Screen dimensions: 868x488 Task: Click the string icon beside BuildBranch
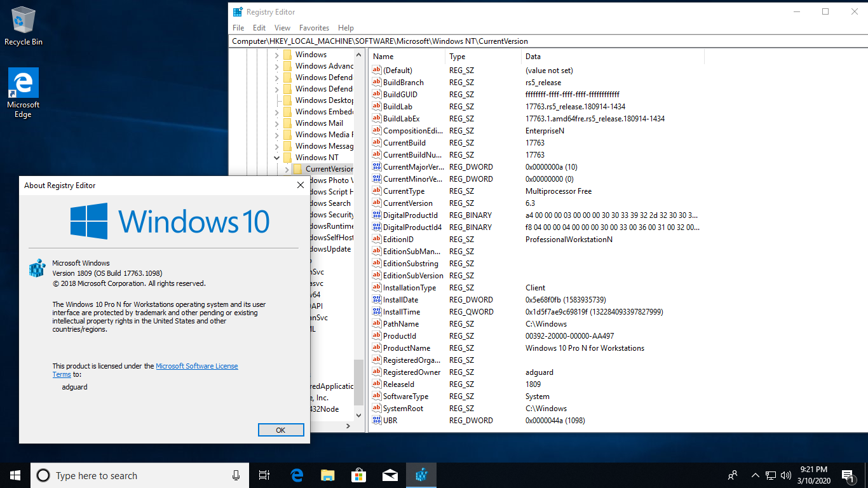(376, 83)
